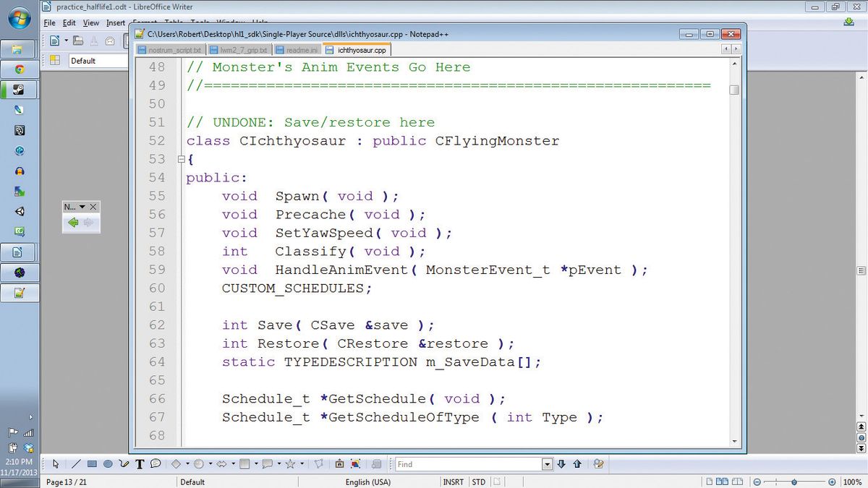Image resolution: width=868 pixels, height=488 pixels.
Task: Open Steam from the taskbar
Action: (x=20, y=90)
